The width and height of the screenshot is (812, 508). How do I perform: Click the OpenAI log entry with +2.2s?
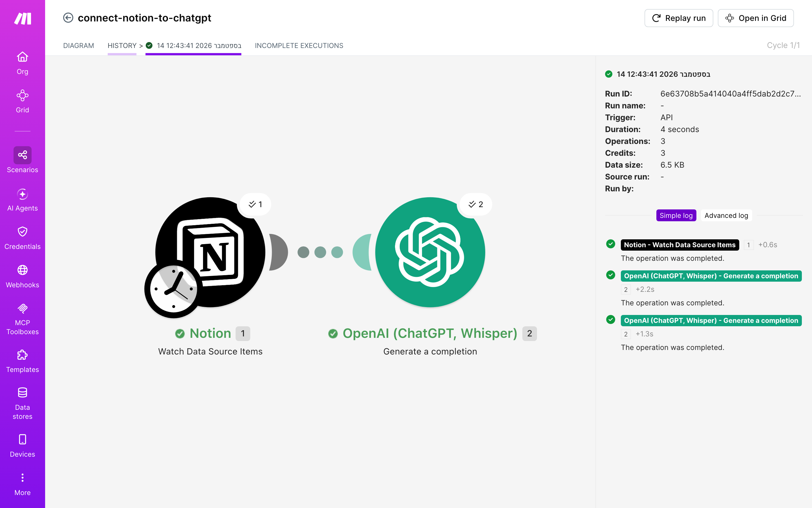pos(711,276)
